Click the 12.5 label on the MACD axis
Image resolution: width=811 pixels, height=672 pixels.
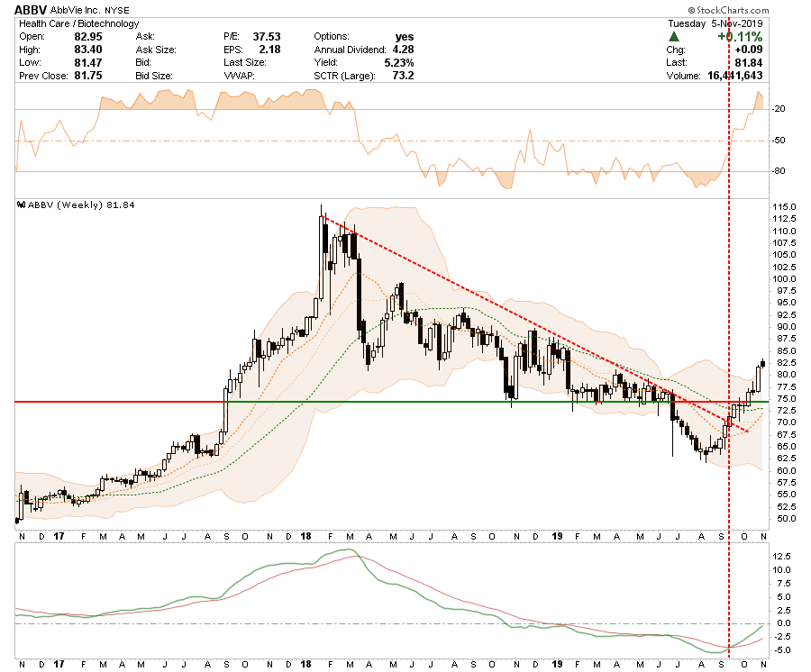tap(781, 556)
